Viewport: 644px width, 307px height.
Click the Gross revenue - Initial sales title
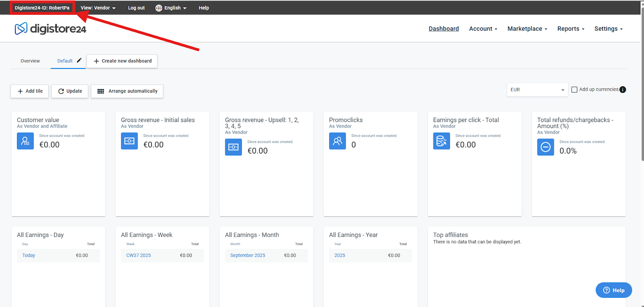pyautogui.click(x=158, y=120)
